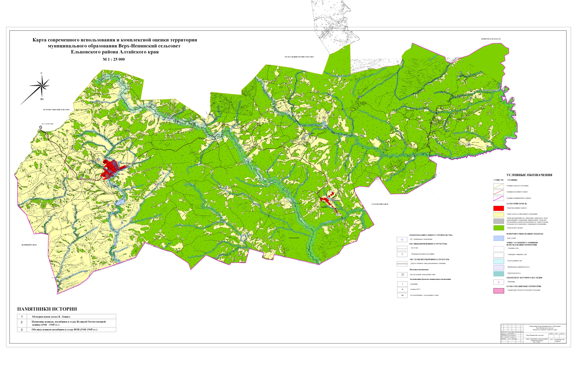This screenshot has width=588, height=385.
Task: Click the Директор cell in title block
Action: [x=505, y=334]
